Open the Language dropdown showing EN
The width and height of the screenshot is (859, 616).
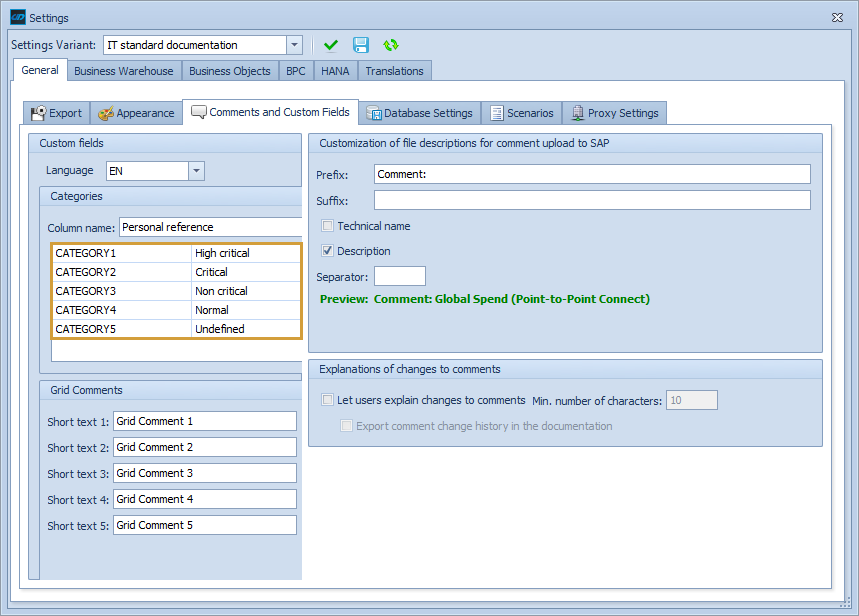197,170
